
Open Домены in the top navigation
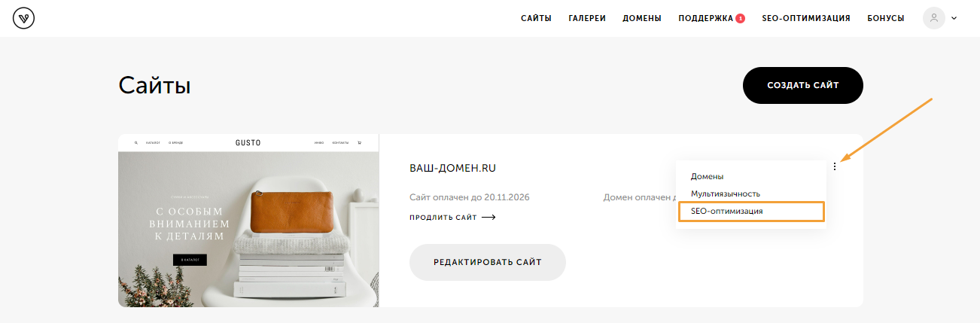tap(642, 18)
